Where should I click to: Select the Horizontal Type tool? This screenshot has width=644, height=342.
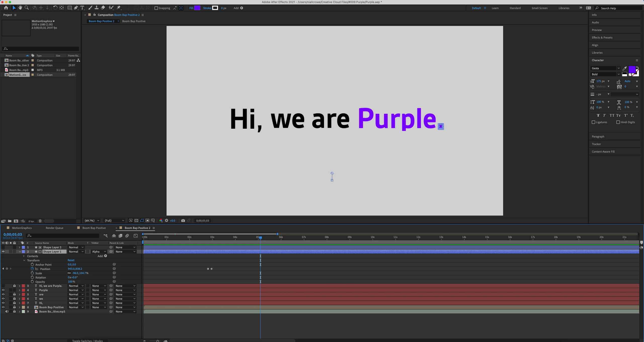82,8
